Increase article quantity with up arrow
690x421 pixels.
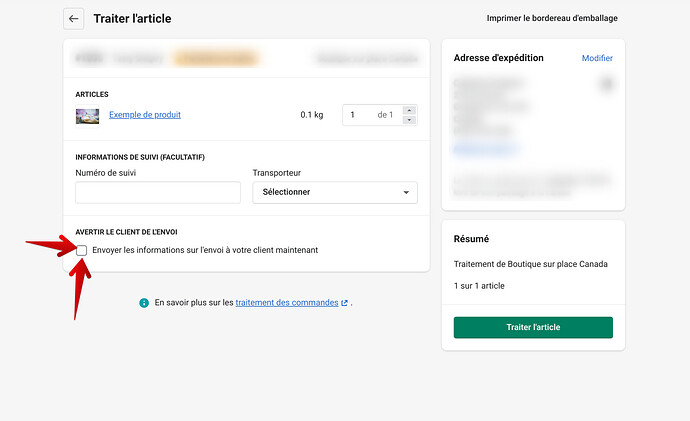pos(409,110)
